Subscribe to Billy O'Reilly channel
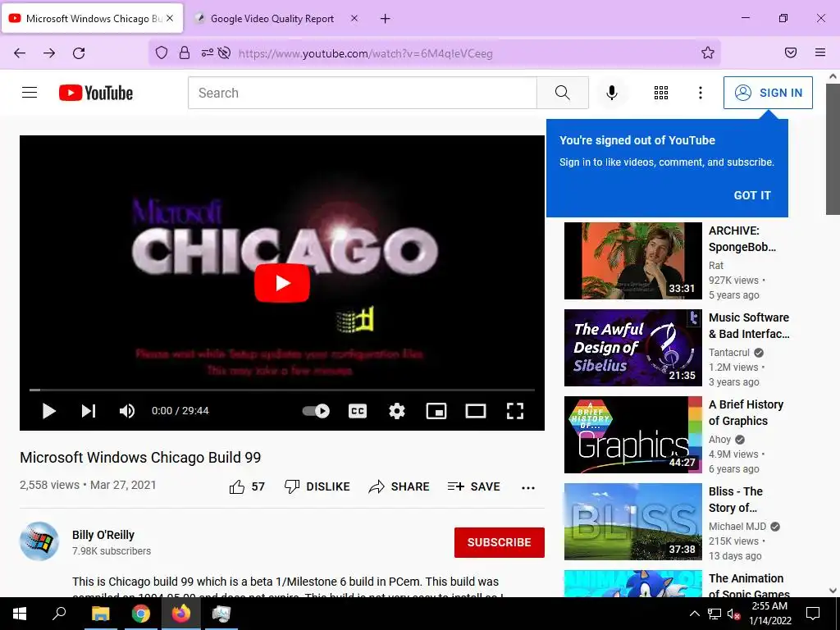 pos(500,542)
